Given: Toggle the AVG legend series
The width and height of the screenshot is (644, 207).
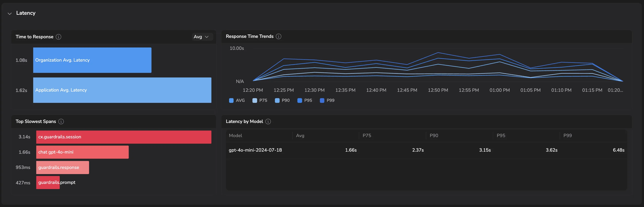Looking at the screenshot, I should coord(237,100).
